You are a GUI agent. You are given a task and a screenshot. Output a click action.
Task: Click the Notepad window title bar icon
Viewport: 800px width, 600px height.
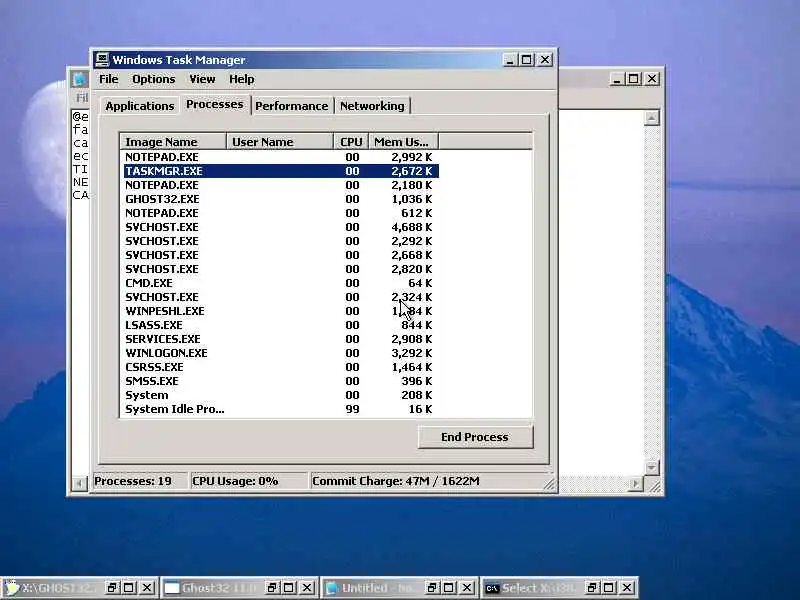(80, 79)
